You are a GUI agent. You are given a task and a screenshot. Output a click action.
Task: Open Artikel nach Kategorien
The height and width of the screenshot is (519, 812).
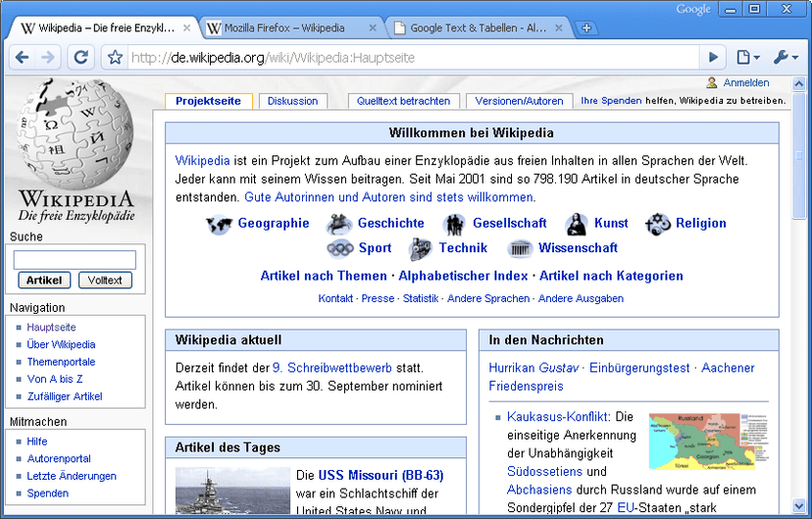pos(611,276)
